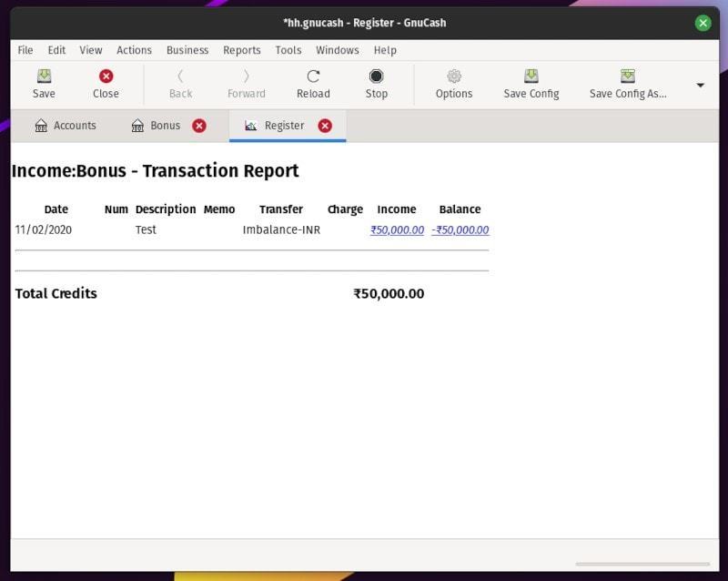Viewport: 728px width, 581px height.
Task: Stop the report generation
Action: pos(376,84)
